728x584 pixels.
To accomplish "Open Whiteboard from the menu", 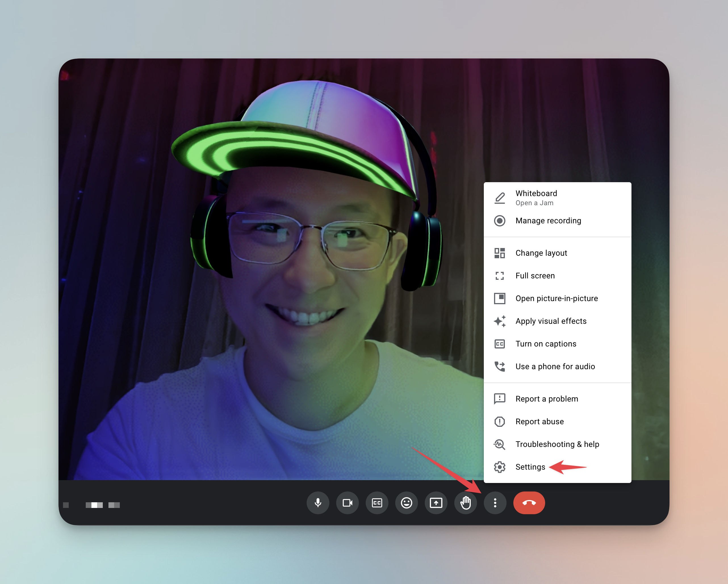I will (x=557, y=198).
